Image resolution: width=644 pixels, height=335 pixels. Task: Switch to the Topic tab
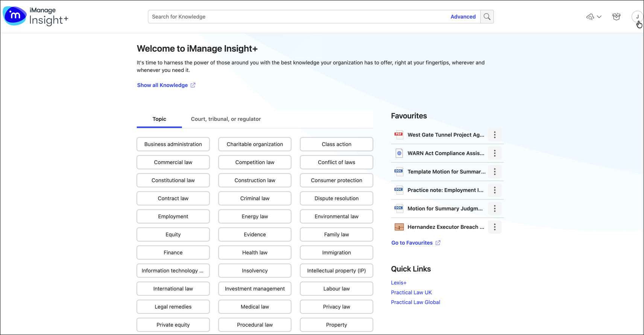(x=159, y=119)
